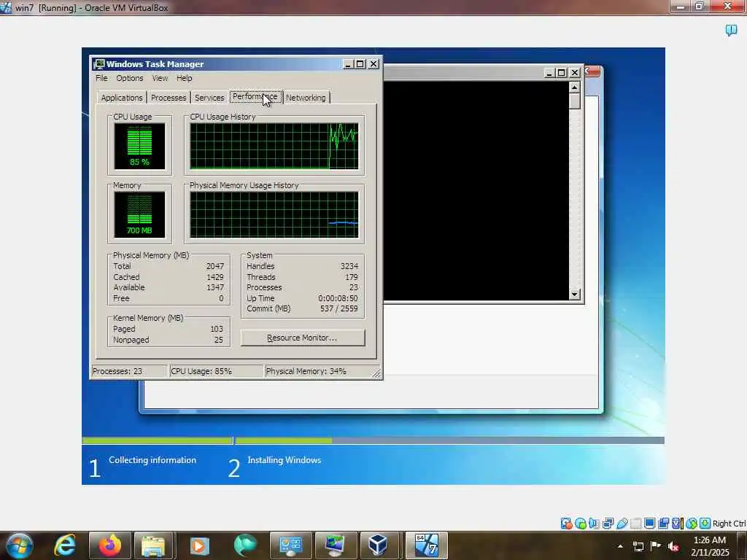
Task: Click the win7 VM taskbar icon
Action: pos(426,545)
